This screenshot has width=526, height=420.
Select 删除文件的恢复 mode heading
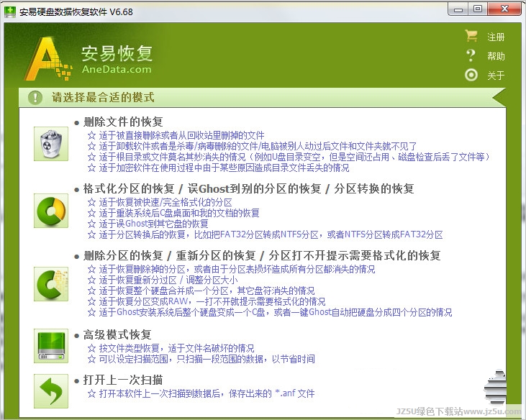coord(123,122)
